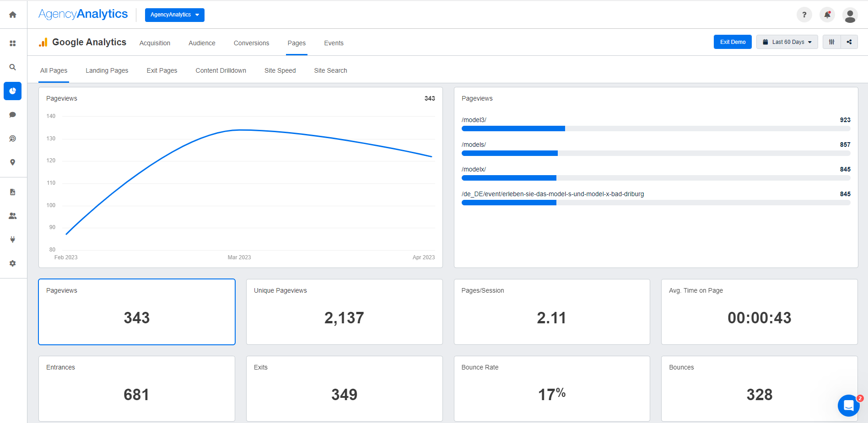Click the de_DE event page progress bar

pyautogui.click(x=656, y=203)
